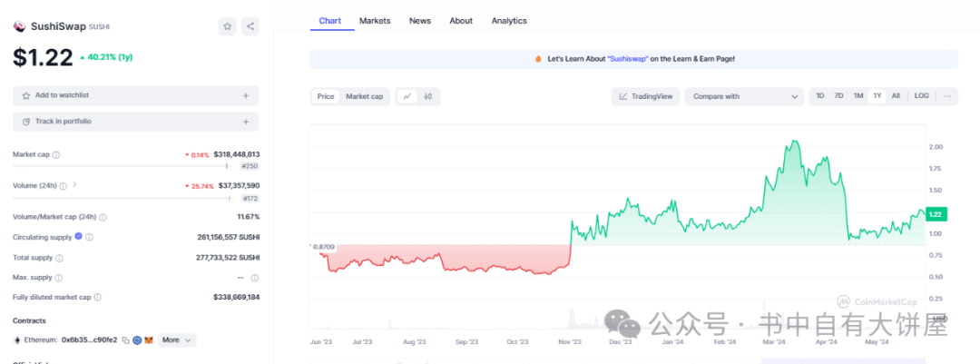The width and height of the screenshot is (980, 364).
Task: Open the Chart tab
Action: (x=329, y=21)
